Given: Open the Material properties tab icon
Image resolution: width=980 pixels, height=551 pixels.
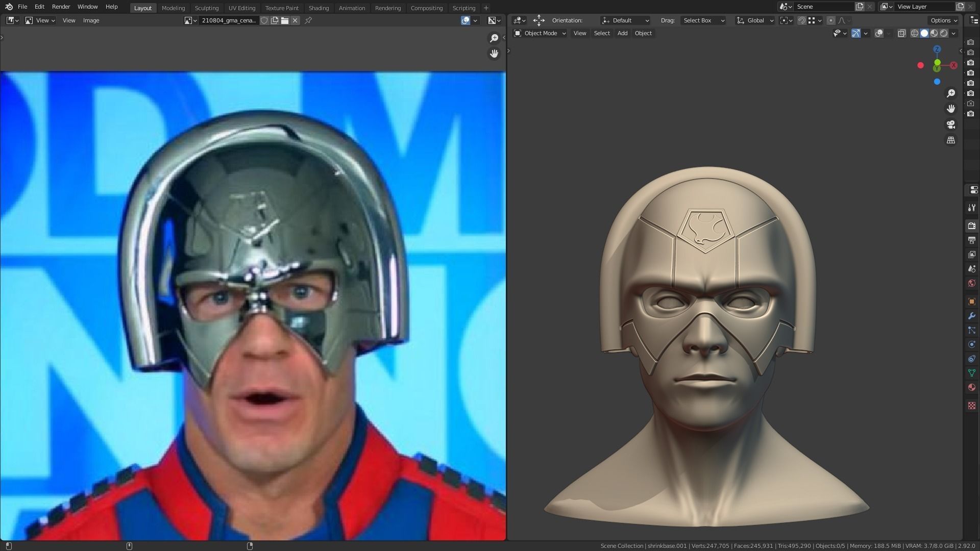Looking at the screenshot, I should (971, 387).
